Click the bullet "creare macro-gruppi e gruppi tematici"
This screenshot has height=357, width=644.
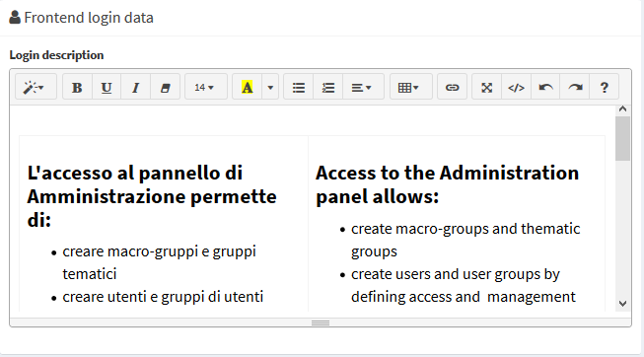tap(160, 262)
